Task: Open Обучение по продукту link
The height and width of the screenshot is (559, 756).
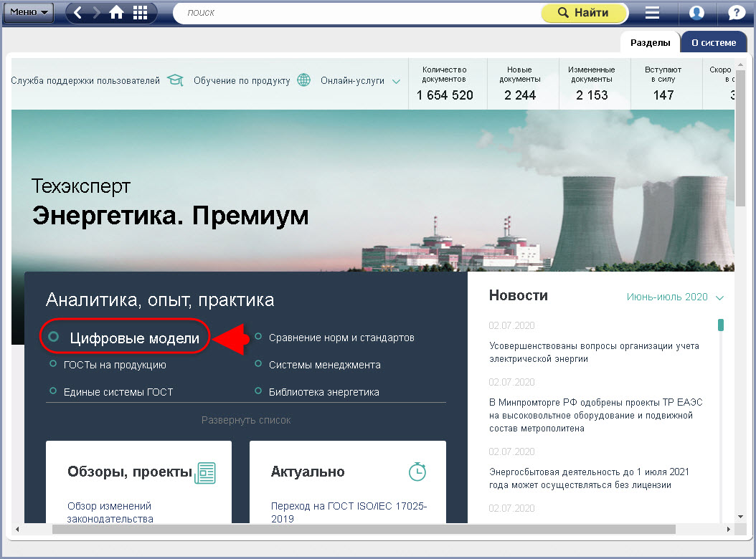Action: [x=242, y=80]
